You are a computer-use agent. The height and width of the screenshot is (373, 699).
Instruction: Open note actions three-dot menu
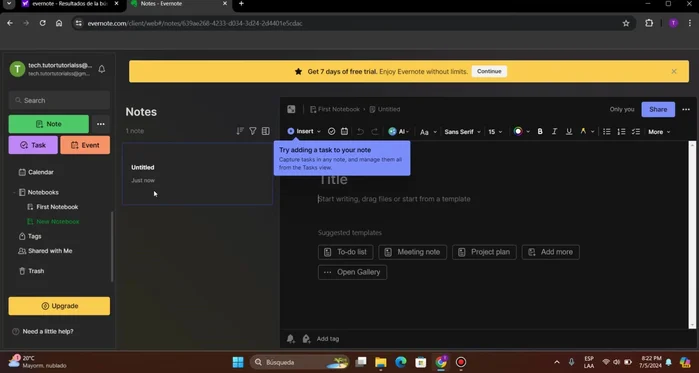[x=686, y=109]
